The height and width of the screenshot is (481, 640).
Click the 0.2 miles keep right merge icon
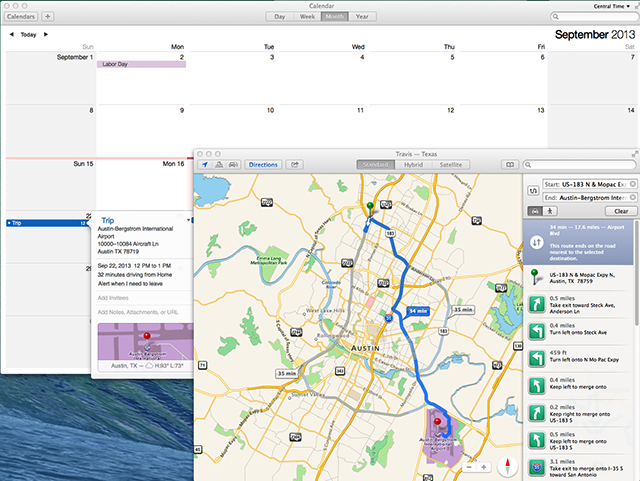536,413
